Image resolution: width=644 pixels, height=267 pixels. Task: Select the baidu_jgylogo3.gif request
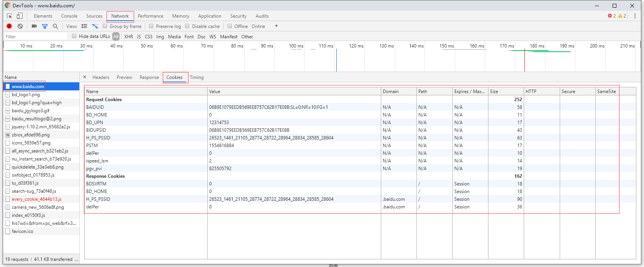pos(41,111)
